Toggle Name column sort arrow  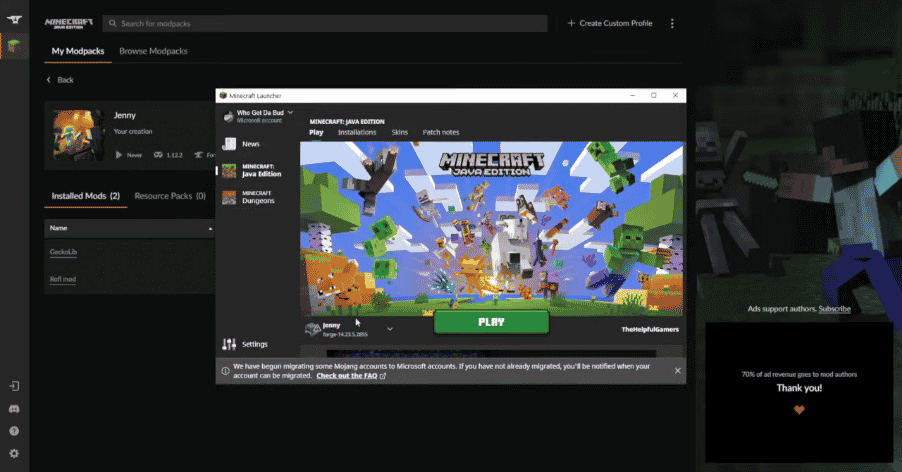[210, 229]
